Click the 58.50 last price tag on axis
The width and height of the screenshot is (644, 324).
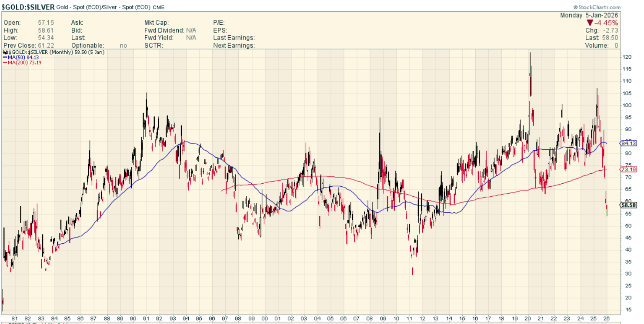click(629, 205)
